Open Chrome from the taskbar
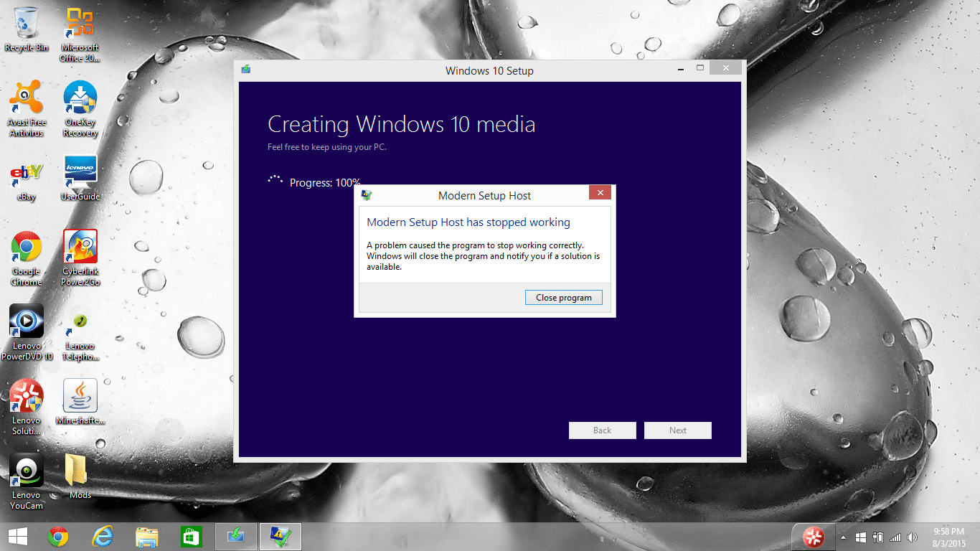980x551 pixels. point(58,536)
